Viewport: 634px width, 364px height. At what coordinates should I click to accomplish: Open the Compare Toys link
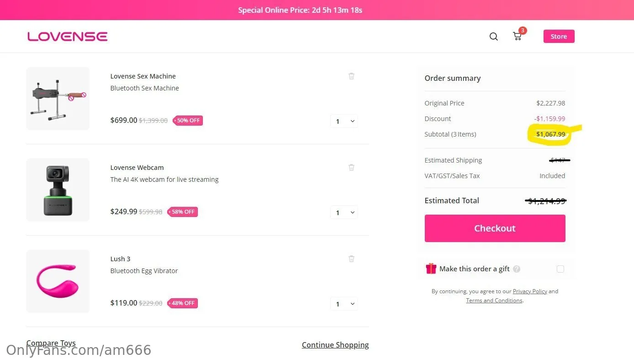click(x=51, y=343)
